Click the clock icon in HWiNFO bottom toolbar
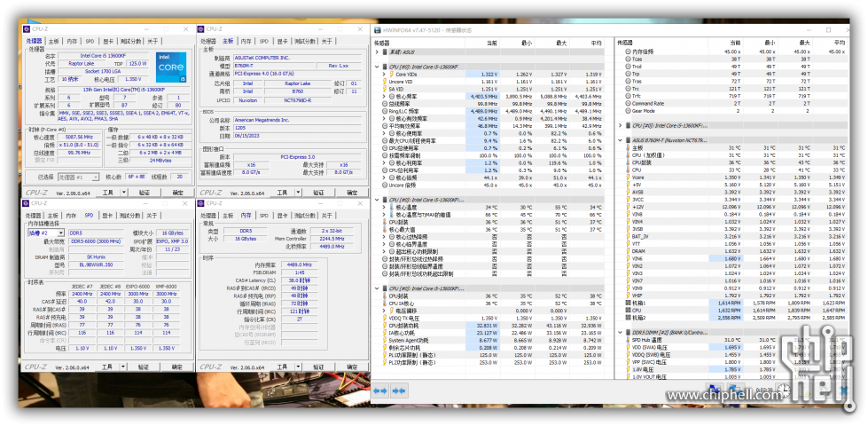 pyautogui.click(x=783, y=390)
